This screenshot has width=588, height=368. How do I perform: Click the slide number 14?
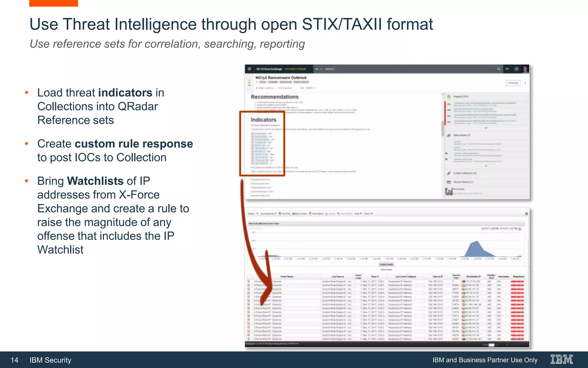[14, 360]
